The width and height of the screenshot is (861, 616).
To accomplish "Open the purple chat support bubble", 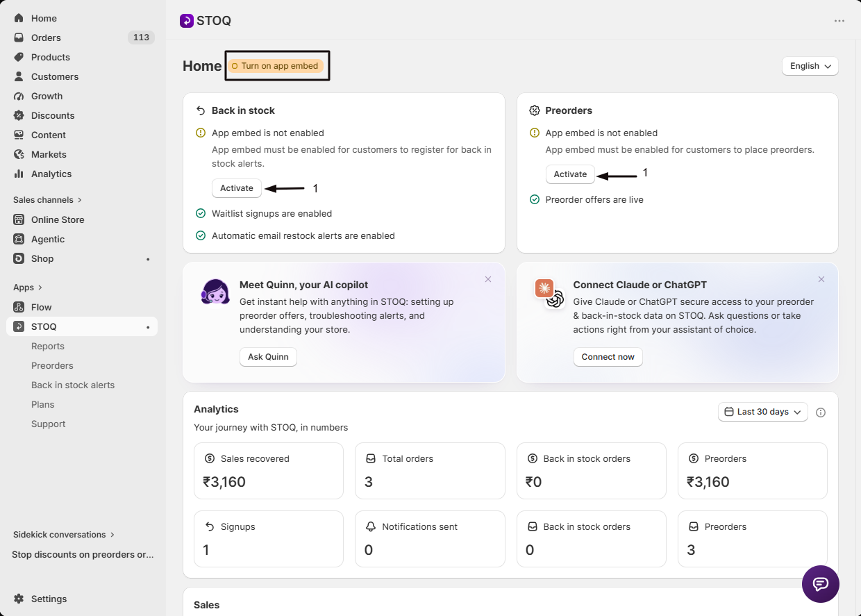I will (x=821, y=584).
